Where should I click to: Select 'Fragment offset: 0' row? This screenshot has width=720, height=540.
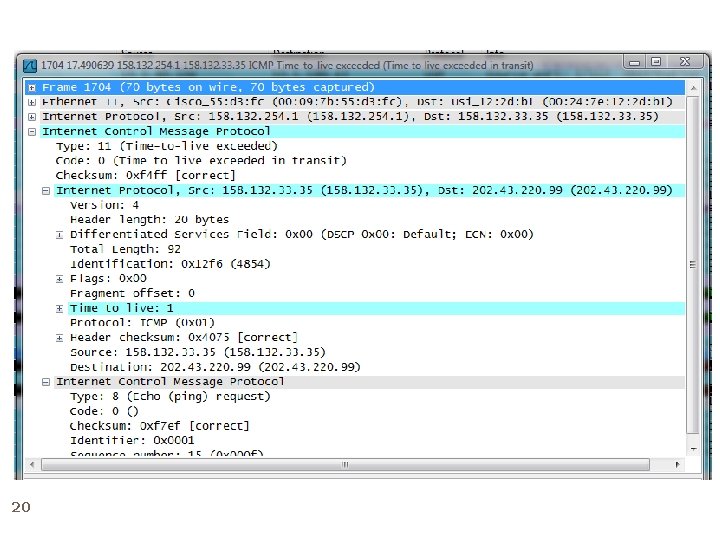click(x=132, y=293)
